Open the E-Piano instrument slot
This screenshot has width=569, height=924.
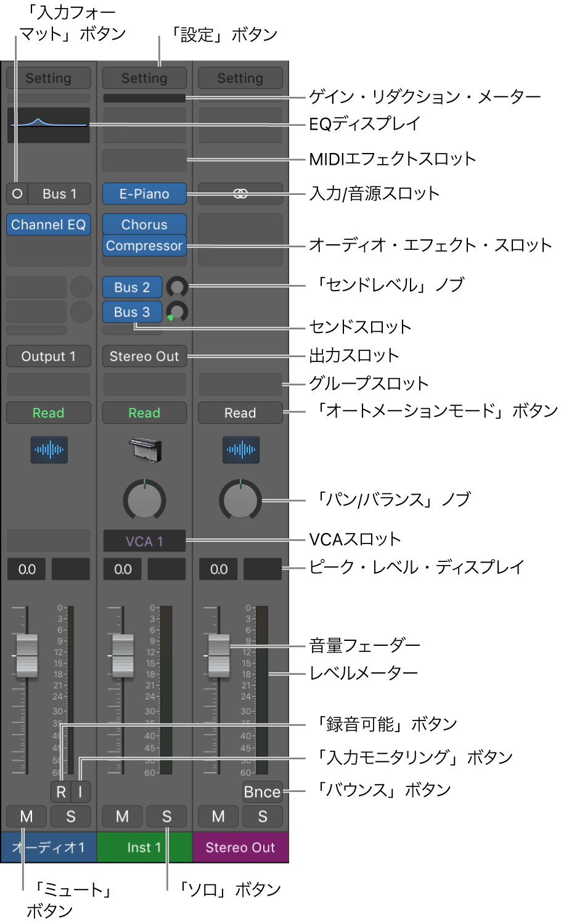coord(144,194)
